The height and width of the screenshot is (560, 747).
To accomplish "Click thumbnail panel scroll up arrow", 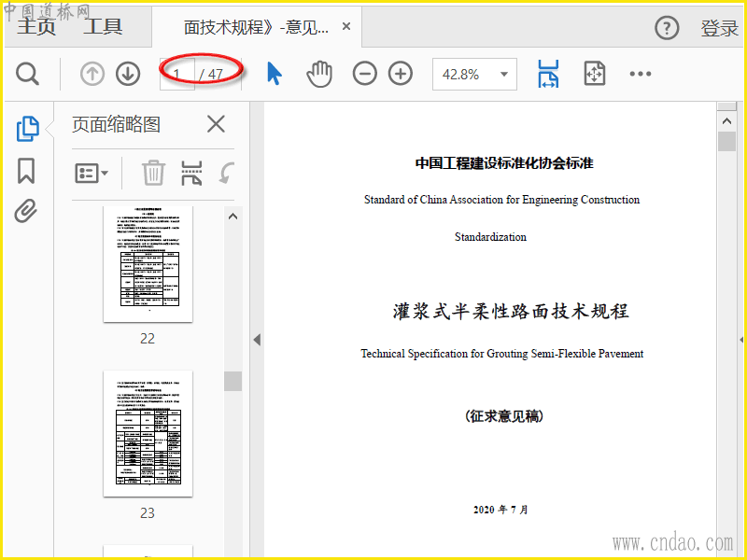I will (233, 217).
